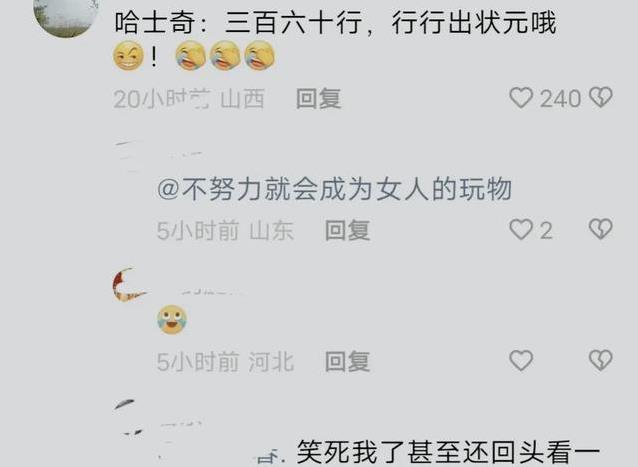Image resolution: width=638 pixels, height=467 pixels.
Task: Reply to the 山西 comment
Action: 318,99
